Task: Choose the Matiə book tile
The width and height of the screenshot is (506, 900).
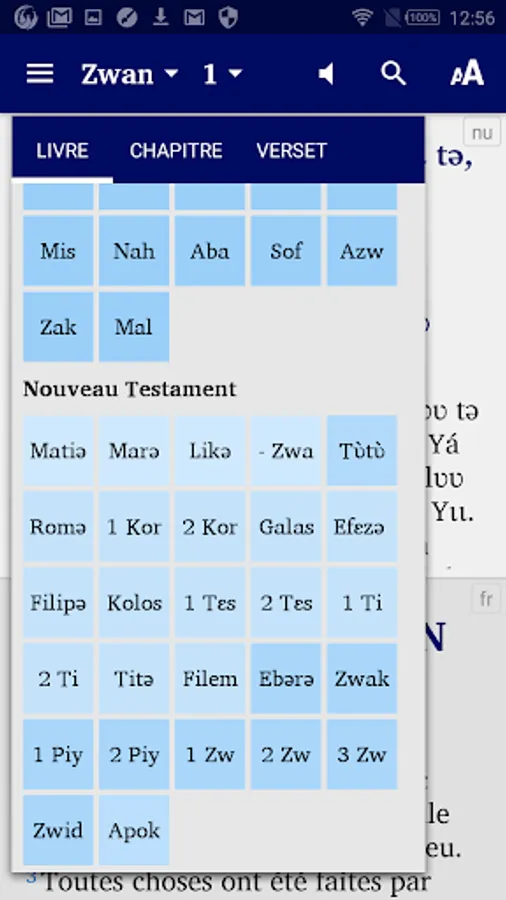Action: 58,451
